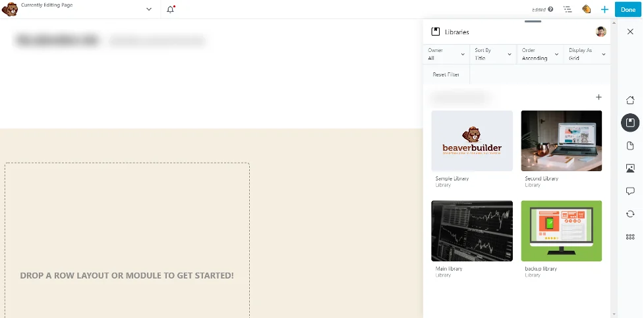Open the backup library thumbnail
Image resolution: width=644 pixels, height=318 pixels.
(x=562, y=231)
